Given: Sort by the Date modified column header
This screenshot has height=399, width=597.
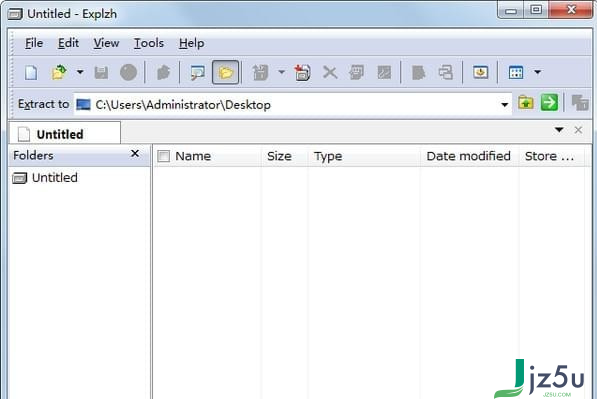Looking at the screenshot, I should point(468,156).
